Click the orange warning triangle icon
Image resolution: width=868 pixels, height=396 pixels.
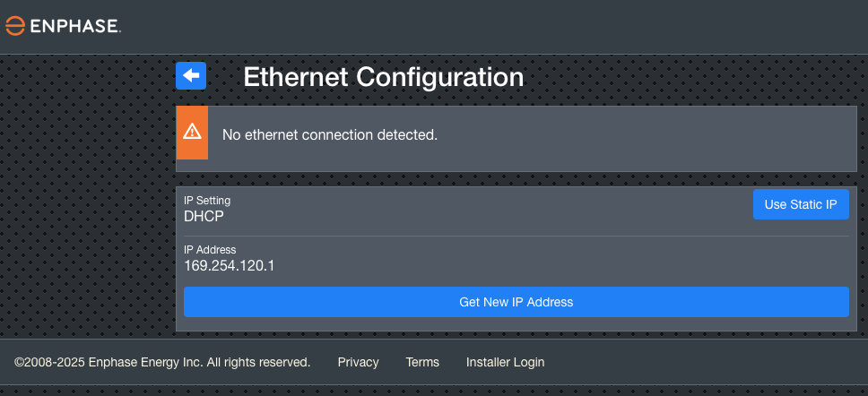click(192, 132)
